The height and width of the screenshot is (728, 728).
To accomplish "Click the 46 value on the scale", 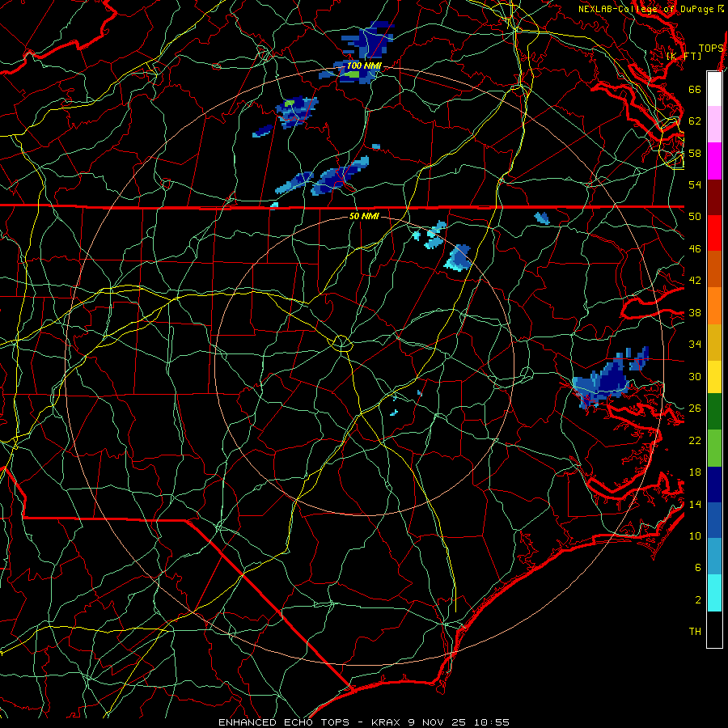I will point(695,249).
